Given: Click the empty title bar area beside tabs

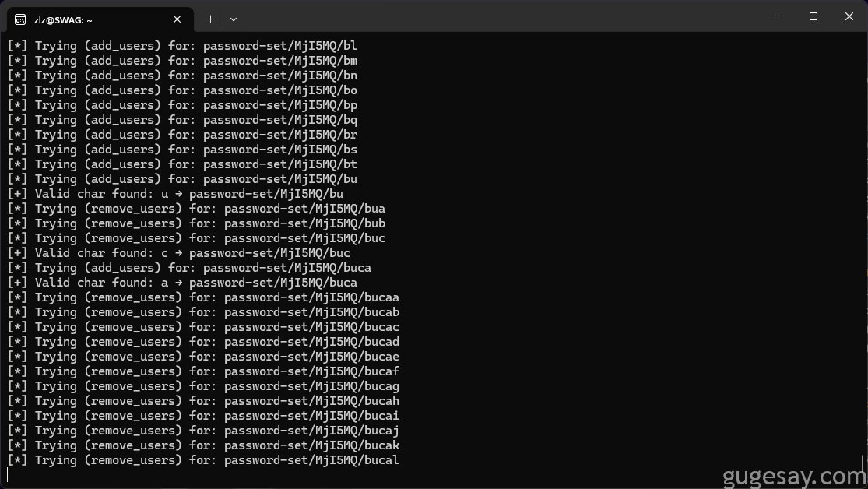Looking at the screenshot, I should pos(498,16).
